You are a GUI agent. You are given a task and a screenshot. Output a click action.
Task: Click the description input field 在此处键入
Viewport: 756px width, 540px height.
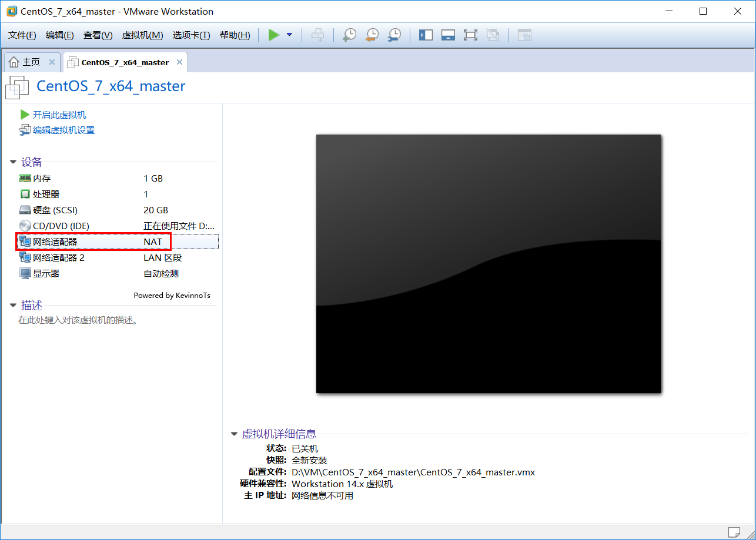(x=78, y=320)
